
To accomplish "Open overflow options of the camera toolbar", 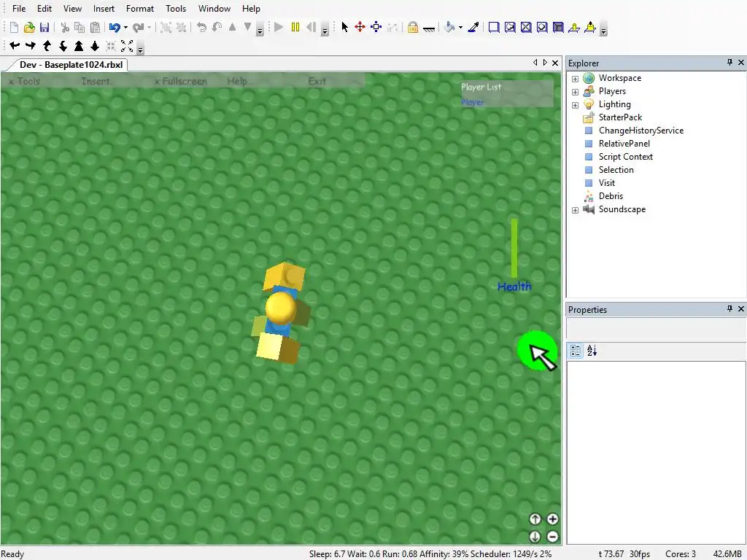I will tap(140, 49).
